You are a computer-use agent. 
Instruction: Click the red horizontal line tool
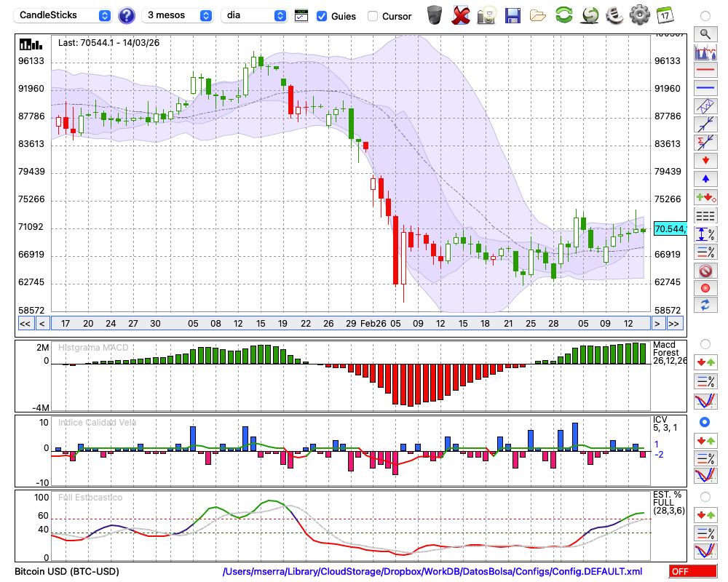pos(705,71)
